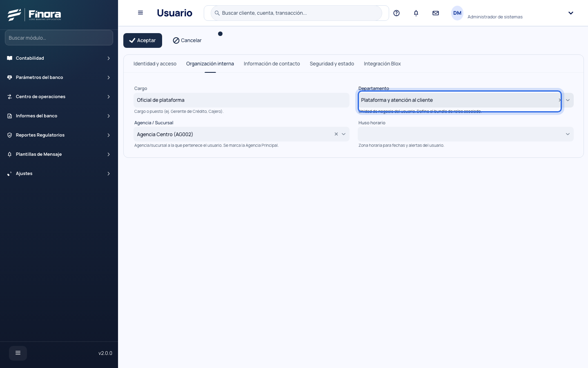This screenshot has height=368, width=588.
Task: Switch to Identidad y acceso tab
Action: tap(155, 64)
